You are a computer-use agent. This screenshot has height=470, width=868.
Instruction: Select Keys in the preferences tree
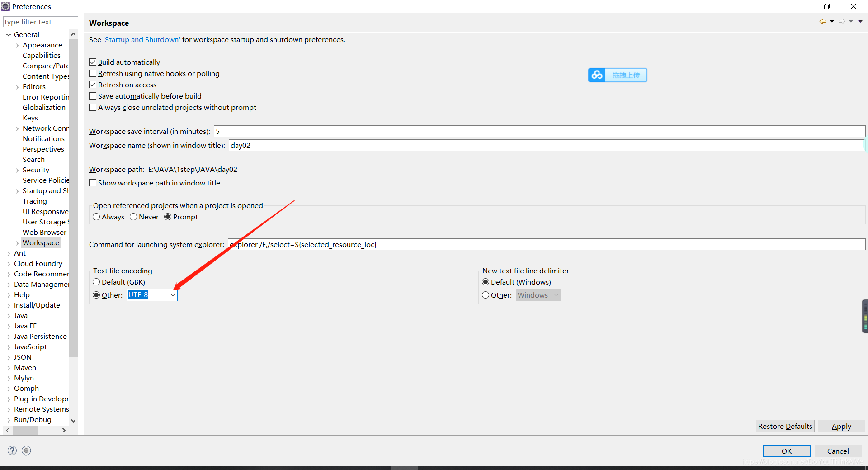tap(30, 118)
